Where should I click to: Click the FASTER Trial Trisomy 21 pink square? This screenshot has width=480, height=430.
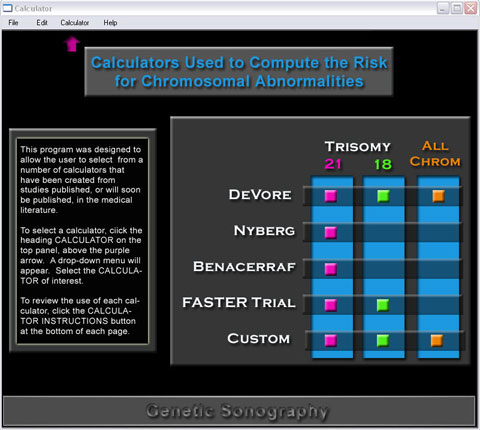click(x=330, y=305)
